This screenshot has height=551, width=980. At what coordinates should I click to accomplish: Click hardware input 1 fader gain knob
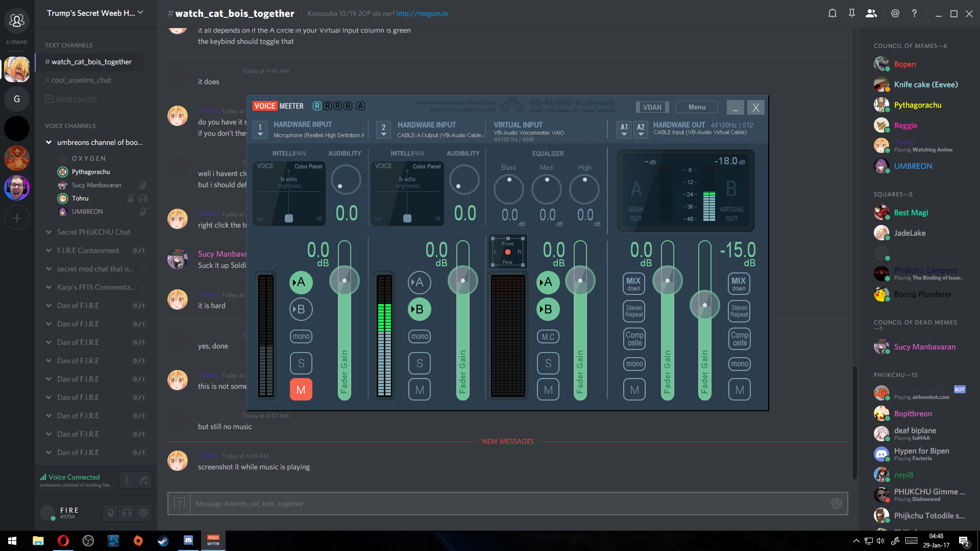(x=345, y=281)
